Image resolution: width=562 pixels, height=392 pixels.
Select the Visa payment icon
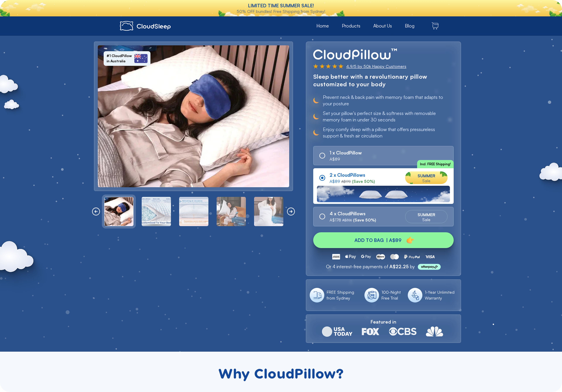click(430, 257)
